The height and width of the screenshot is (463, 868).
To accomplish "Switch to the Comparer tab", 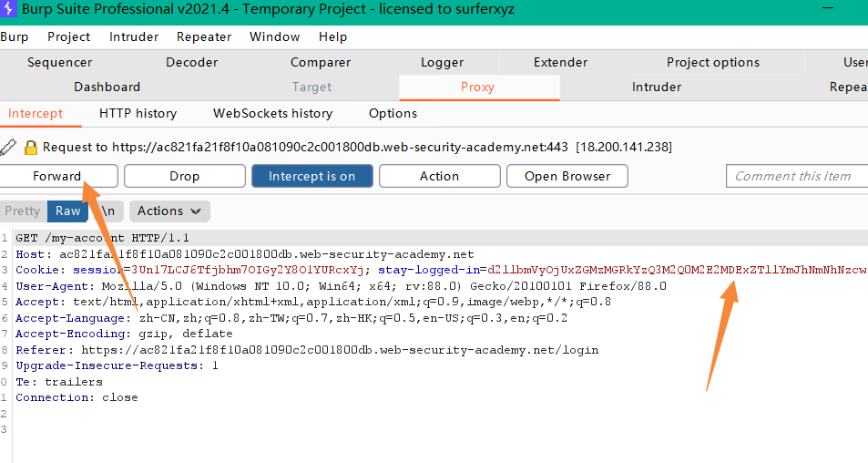I will [x=321, y=62].
